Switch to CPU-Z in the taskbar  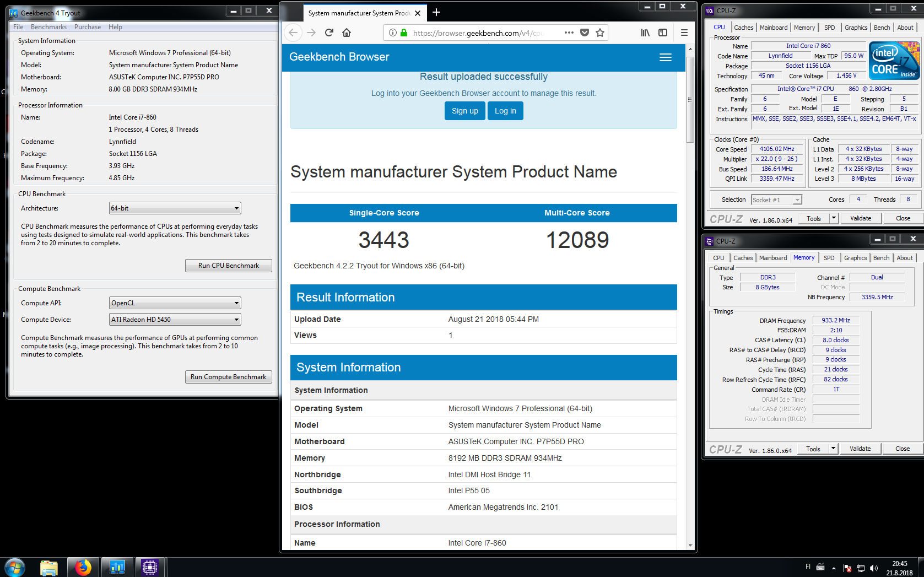pos(150,567)
